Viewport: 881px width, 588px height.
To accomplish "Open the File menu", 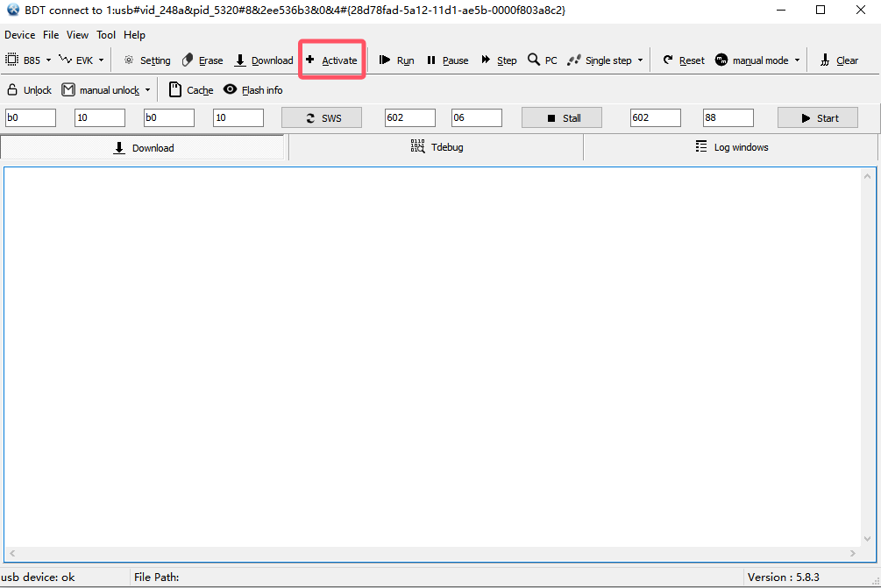I will pos(51,35).
